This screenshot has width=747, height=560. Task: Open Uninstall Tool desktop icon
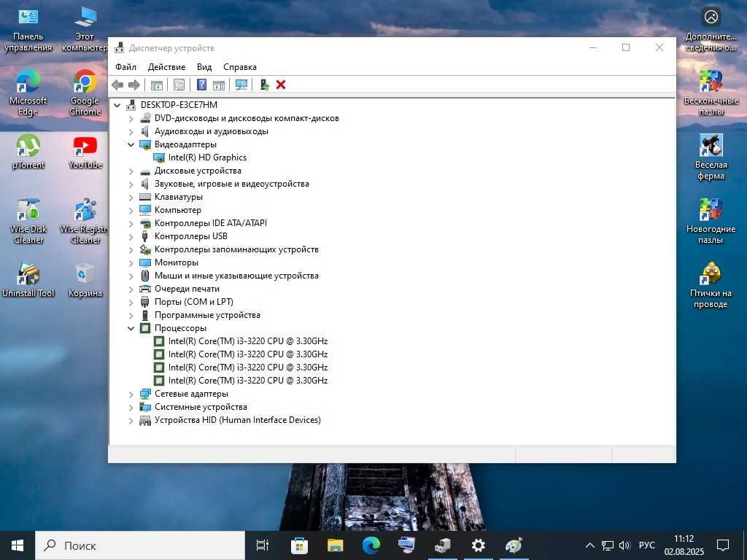click(28, 281)
